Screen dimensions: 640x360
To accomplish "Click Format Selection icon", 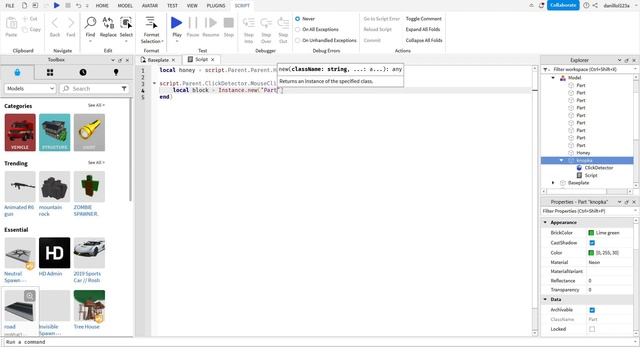I will 151,23.
